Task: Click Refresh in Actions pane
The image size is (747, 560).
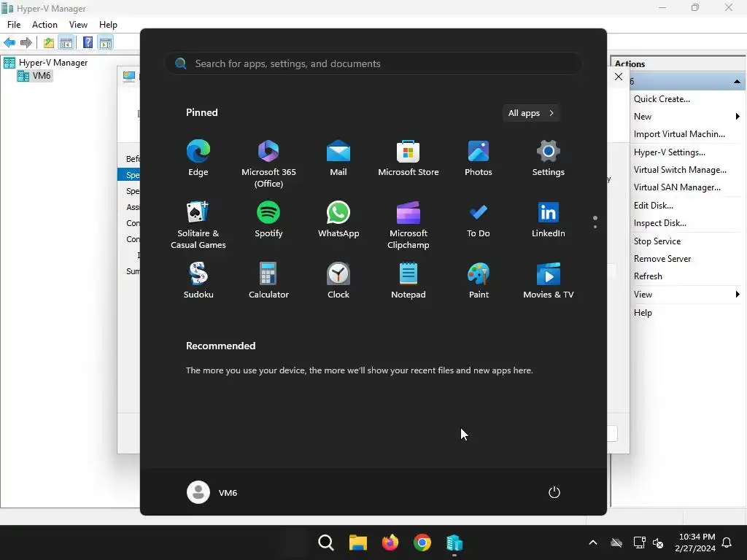Action: (x=648, y=276)
